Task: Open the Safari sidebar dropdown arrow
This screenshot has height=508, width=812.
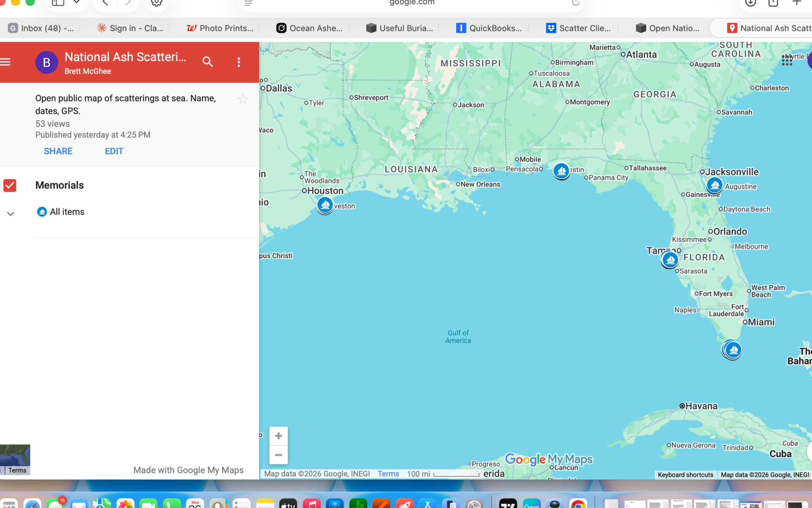Action: [x=76, y=3]
